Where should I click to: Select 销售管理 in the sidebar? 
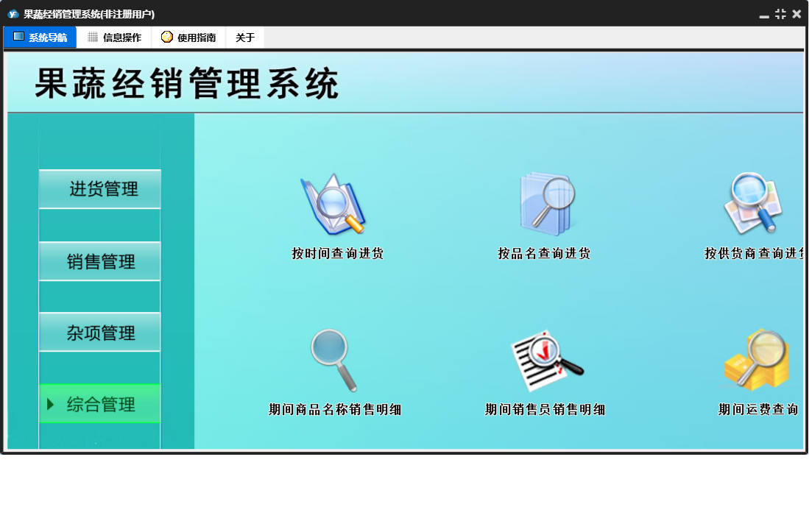tap(100, 261)
